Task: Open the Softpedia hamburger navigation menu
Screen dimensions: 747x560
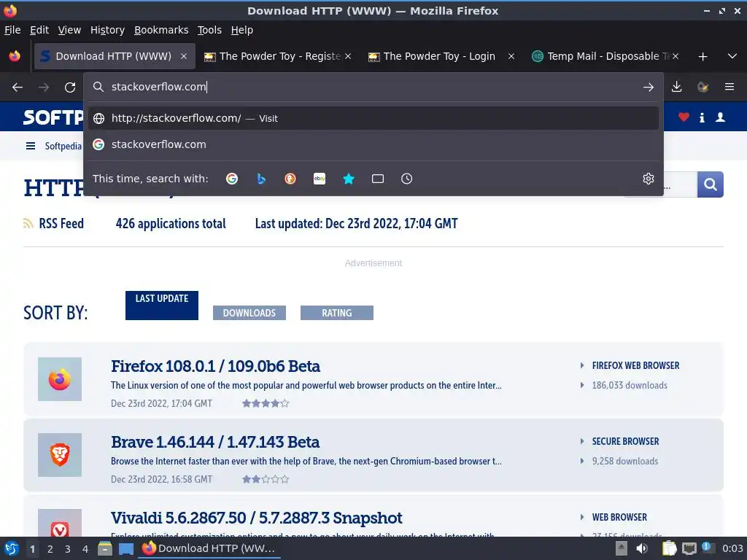Action: (x=31, y=146)
